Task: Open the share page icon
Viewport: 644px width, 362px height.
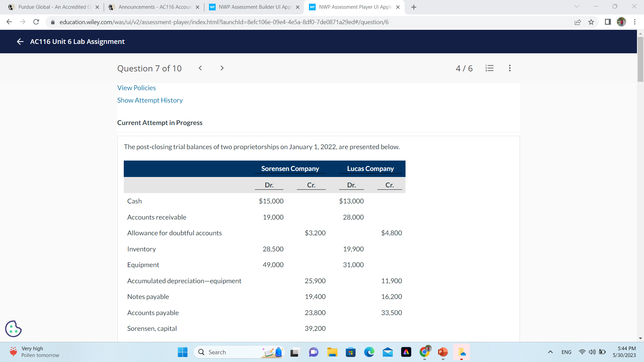Action: pyautogui.click(x=578, y=22)
